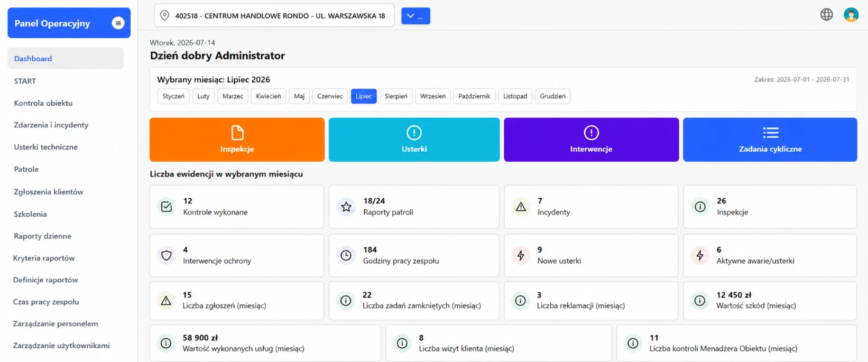Switch to the Grudzień month
This screenshot has width=868, height=362.
[x=552, y=96]
